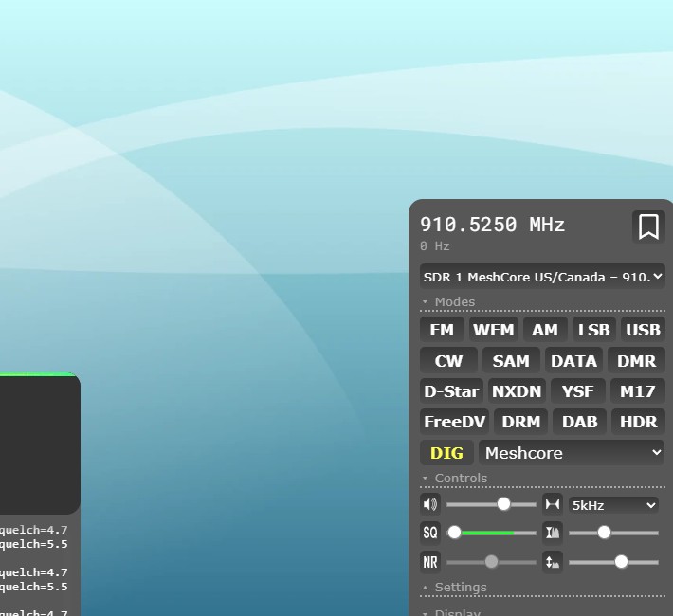This screenshot has width=673, height=616.
Task: Click the 910.5250 MHz frequency display
Action: point(492,225)
